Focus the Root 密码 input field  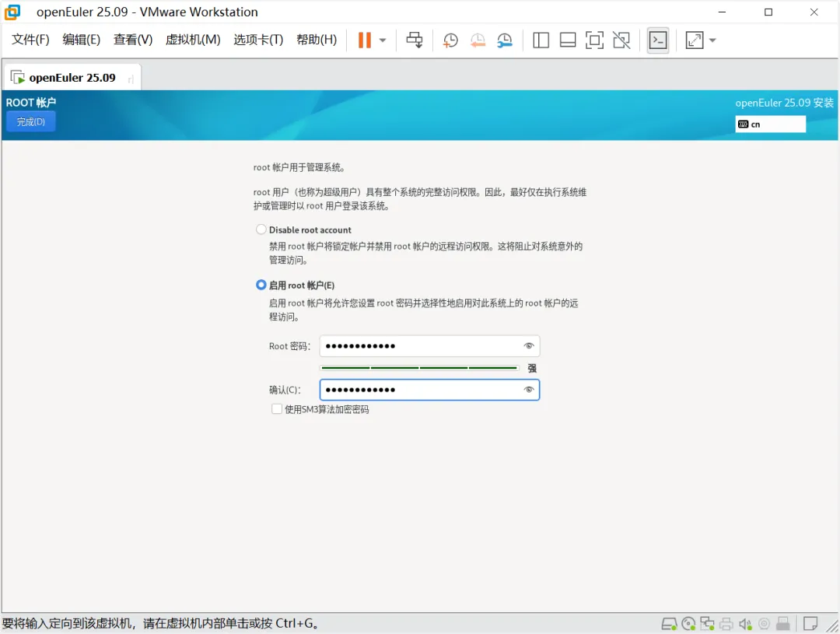(x=429, y=345)
